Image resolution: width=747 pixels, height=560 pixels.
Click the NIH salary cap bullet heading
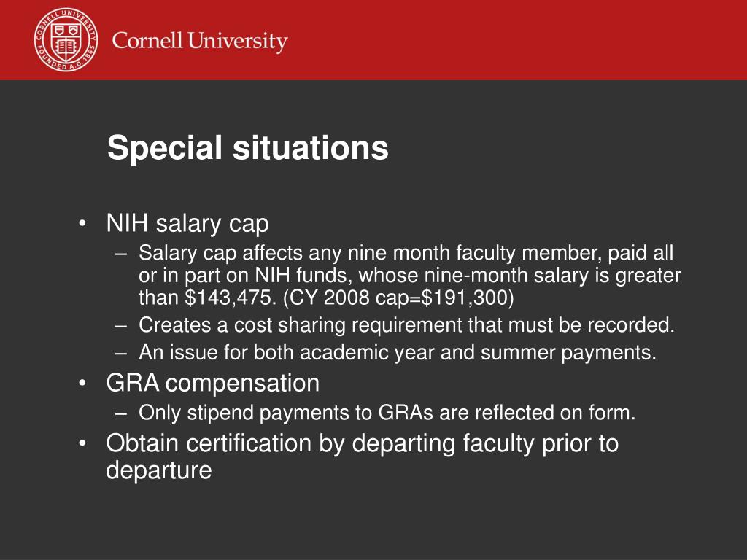tap(187, 223)
